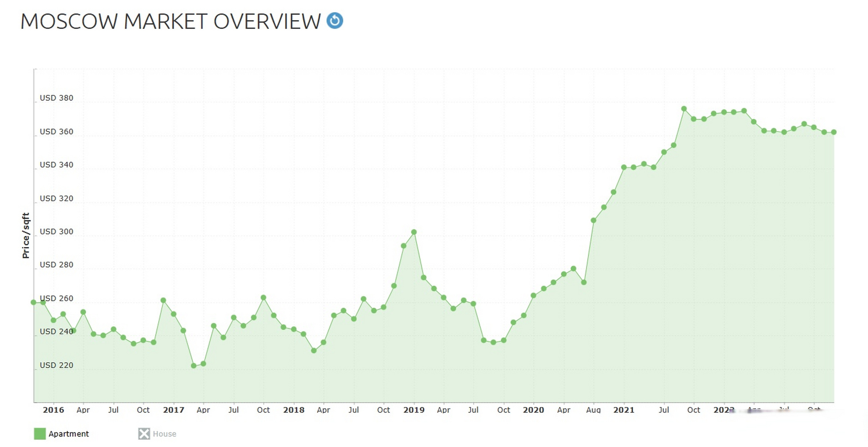Click the 'USD 300' axis label
The height and width of the screenshot is (447, 868).
point(57,232)
